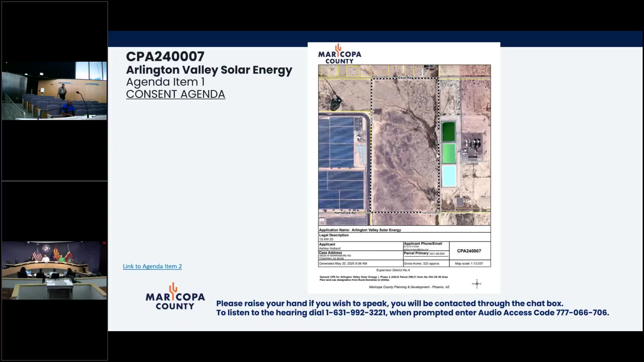
Task: Click the Narramore Rd label near the solar panels
Action: coord(345,213)
